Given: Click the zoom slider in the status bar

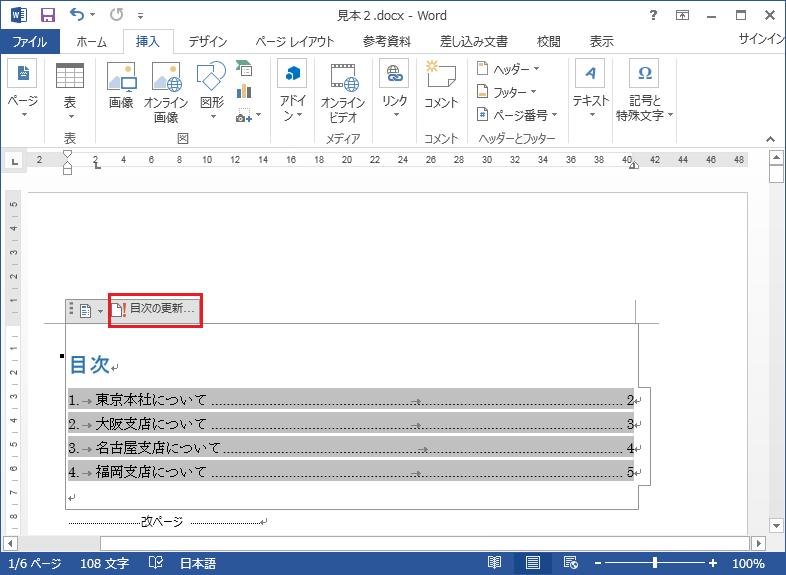Looking at the screenshot, I should [x=655, y=563].
